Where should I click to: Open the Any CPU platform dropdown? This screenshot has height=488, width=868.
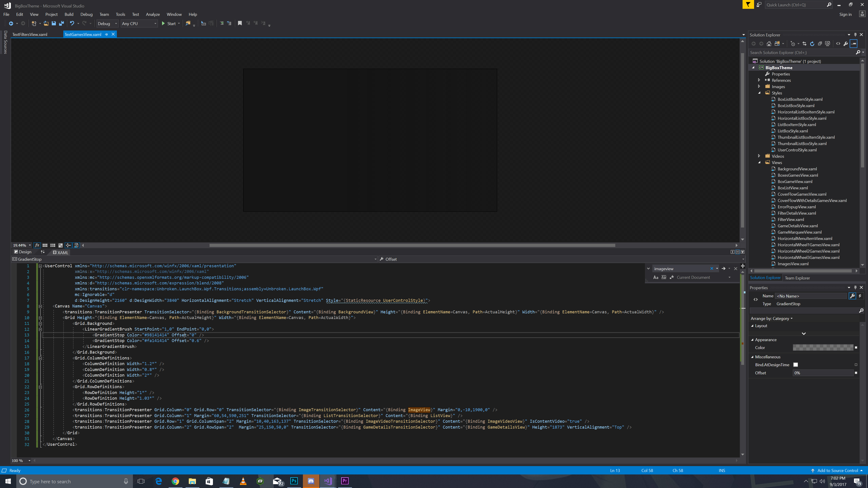click(x=139, y=23)
